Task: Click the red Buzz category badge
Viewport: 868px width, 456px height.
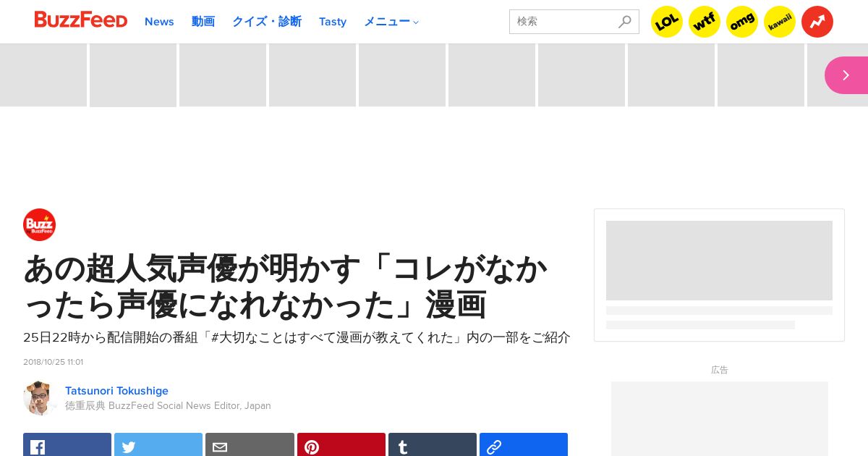Action: 39,224
